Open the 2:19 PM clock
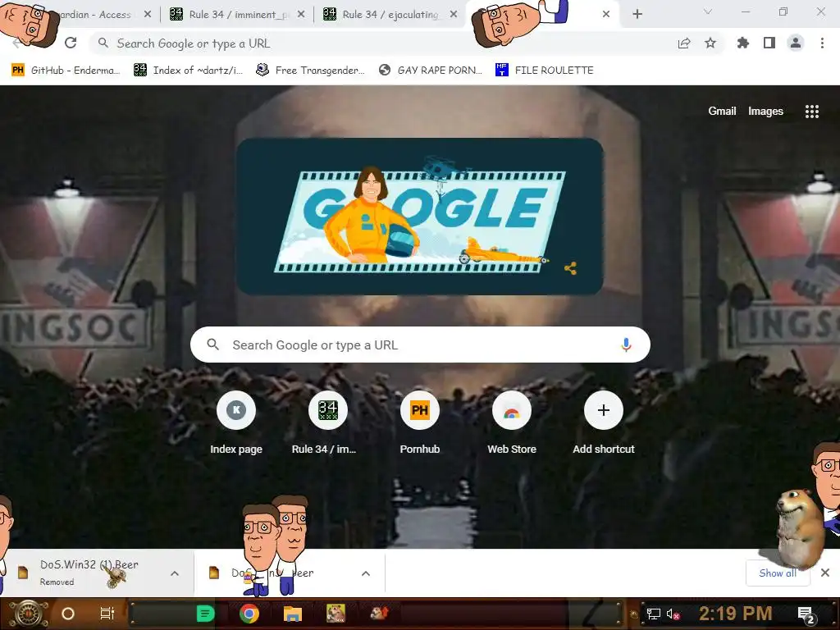 pyautogui.click(x=735, y=614)
